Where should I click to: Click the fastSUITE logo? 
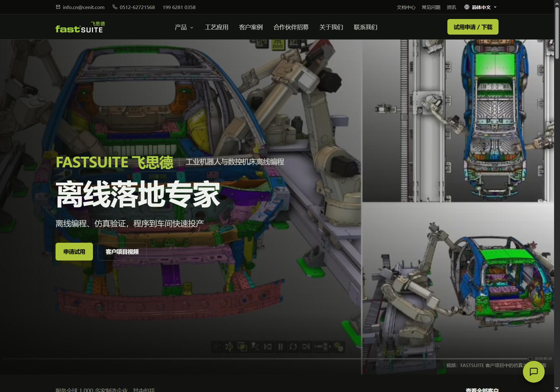coord(80,27)
